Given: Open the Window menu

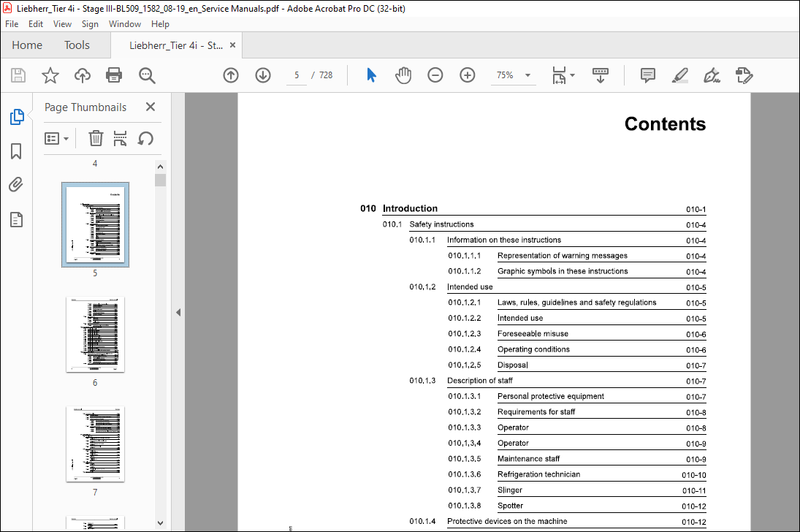Looking at the screenshot, I should 125,24.
